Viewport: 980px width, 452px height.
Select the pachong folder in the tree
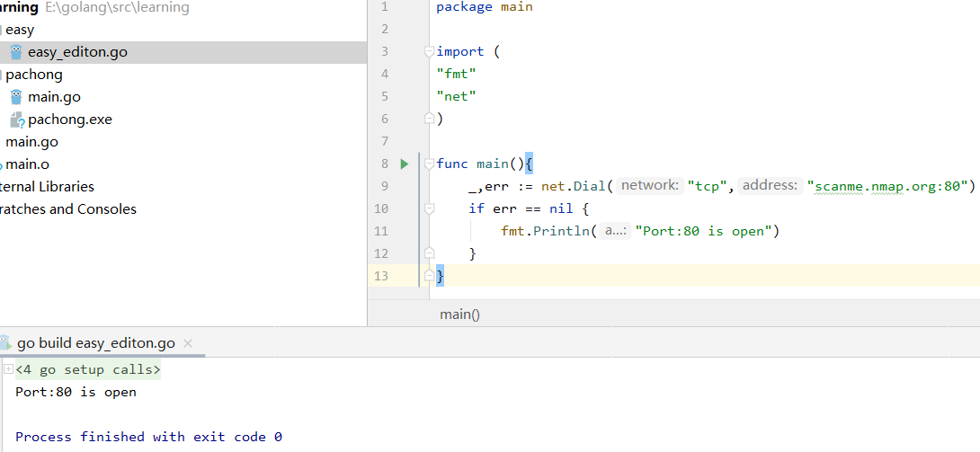tap(34, 75)
